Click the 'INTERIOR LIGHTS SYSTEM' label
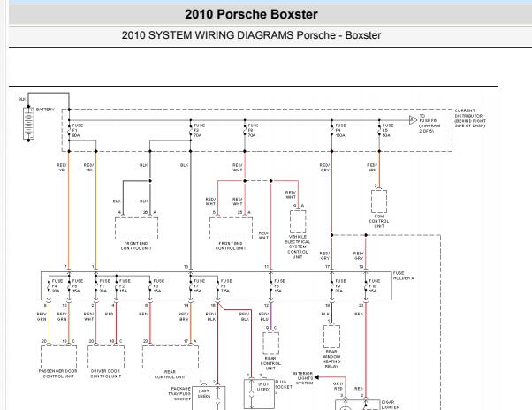Image resolution: width=532 pixels, height=410 pixels. 304,378
